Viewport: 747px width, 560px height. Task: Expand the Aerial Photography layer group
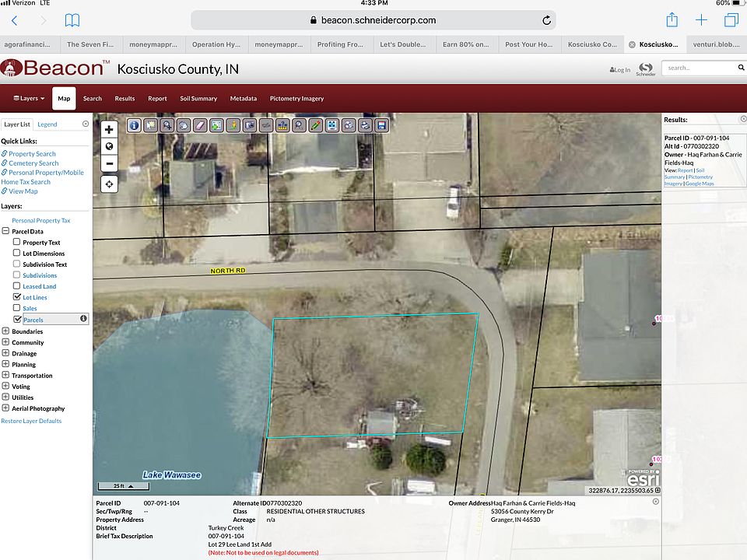point(5,408)
